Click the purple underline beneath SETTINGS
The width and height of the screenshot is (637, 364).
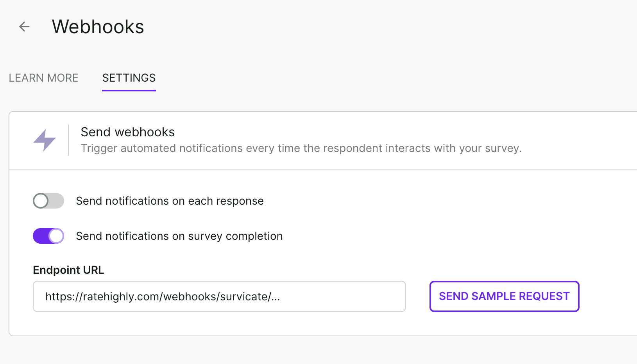pyautogui.click(x=129, y=91)
